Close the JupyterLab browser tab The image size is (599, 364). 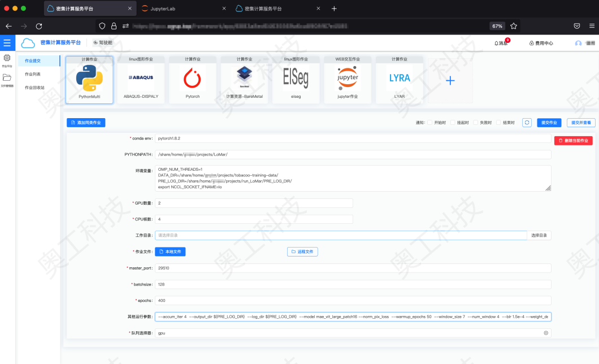pyautogui.click(x=224, y=8)
